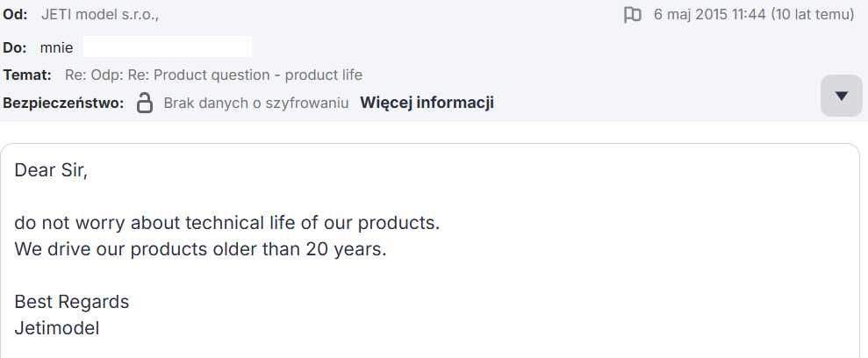Screen dimensions: 868x358
Task: Click the "Brak danych o szyfrowaniu" status text
Action: point(256,103)
